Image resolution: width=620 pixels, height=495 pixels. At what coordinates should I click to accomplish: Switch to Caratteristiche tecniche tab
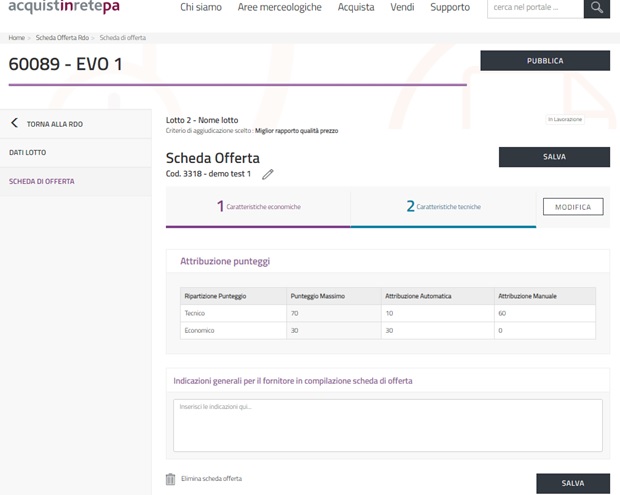pyautogui.click(x=443, y=207)
